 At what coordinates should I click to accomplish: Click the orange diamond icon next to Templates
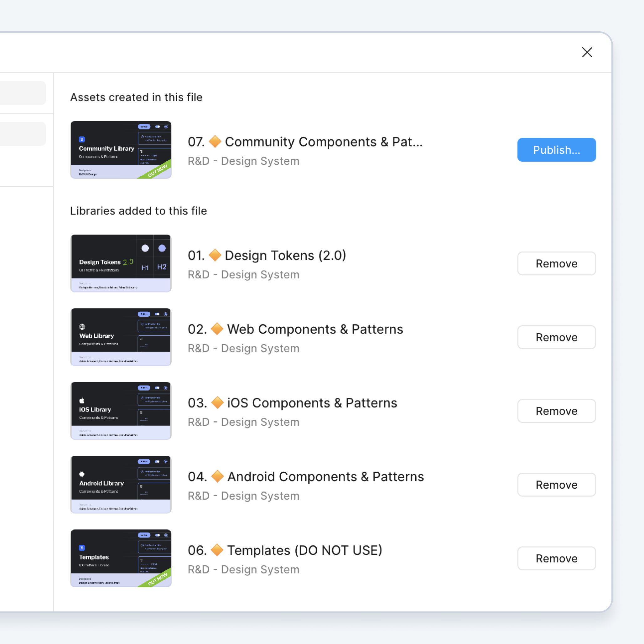click(217, 550)
